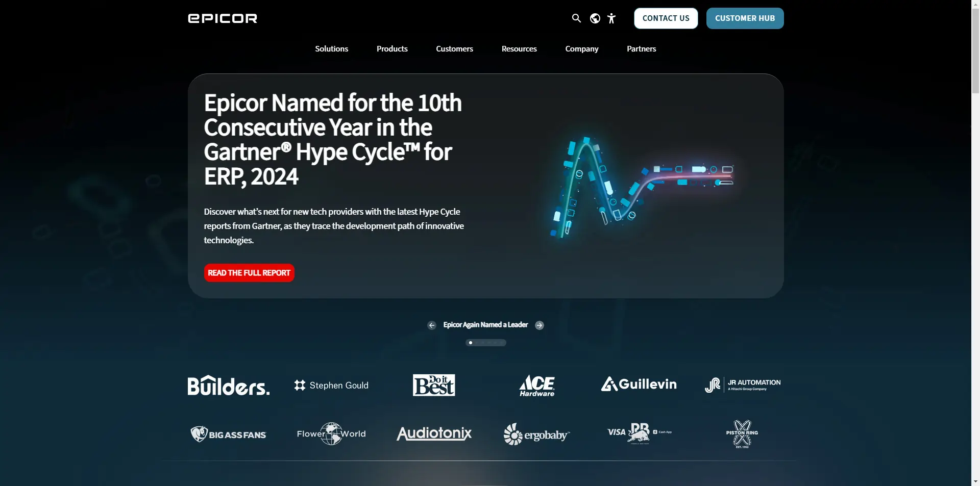The width and height of the screenshot is (980, 486).
Task: Click the Do it Best logo
Action: click(x=434, y=385)
